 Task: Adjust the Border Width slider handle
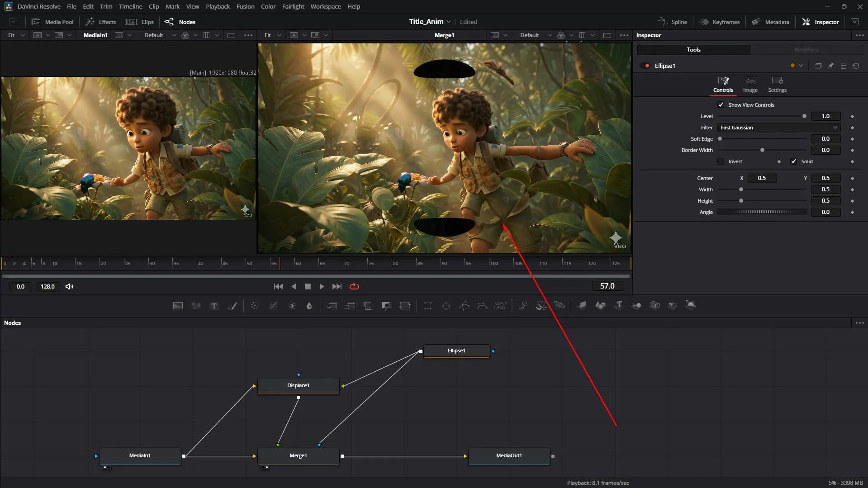click(x=762, y=150)
